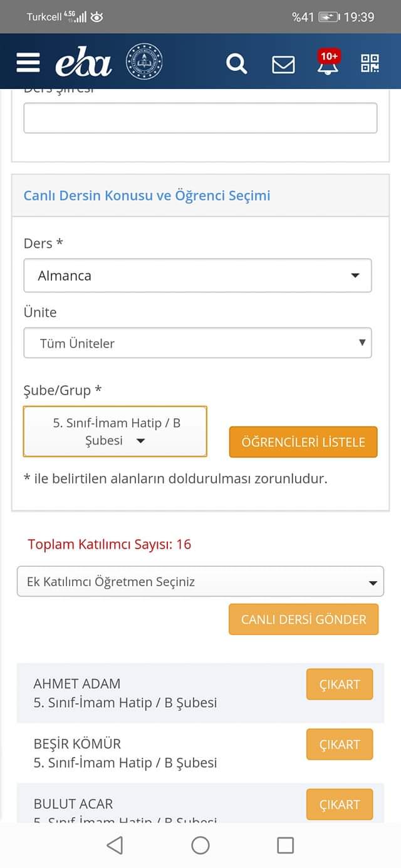
Task: Remove BULUT ACAR with ÇIKART
Action: (339, 804)
